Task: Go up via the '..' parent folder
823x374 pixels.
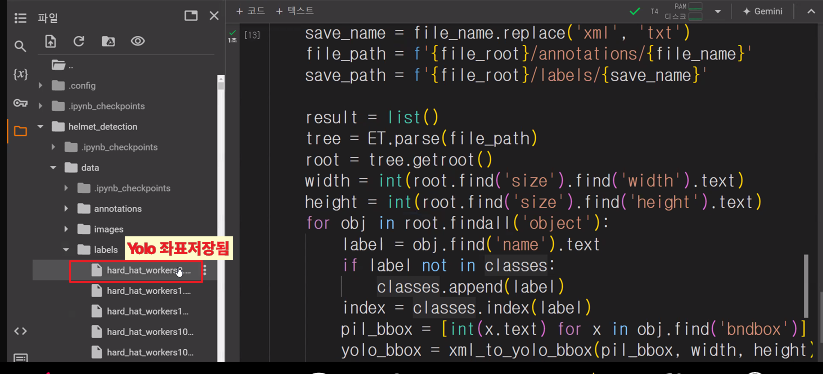Action: (62, 66)
